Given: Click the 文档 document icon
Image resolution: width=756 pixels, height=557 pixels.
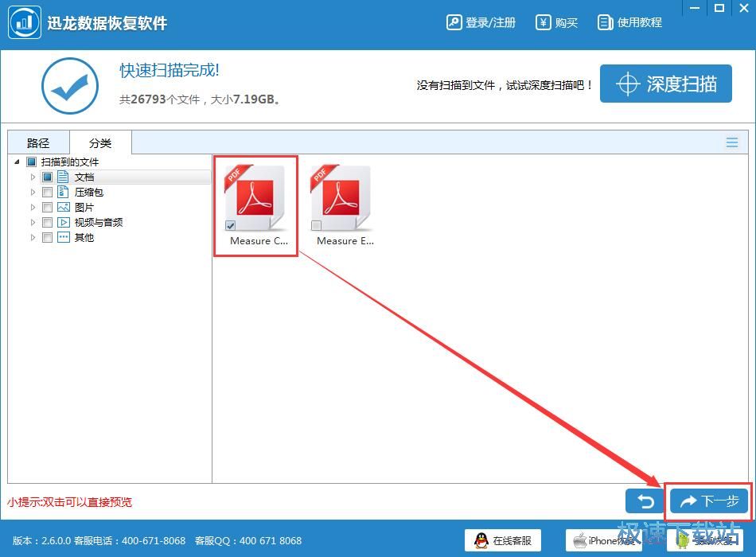Looking at the screenshot, I should click(x=63, y=177).
